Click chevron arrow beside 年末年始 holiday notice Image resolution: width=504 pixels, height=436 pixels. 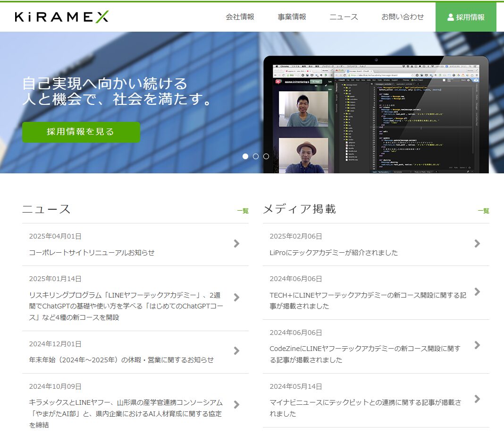tap(236, 351)
